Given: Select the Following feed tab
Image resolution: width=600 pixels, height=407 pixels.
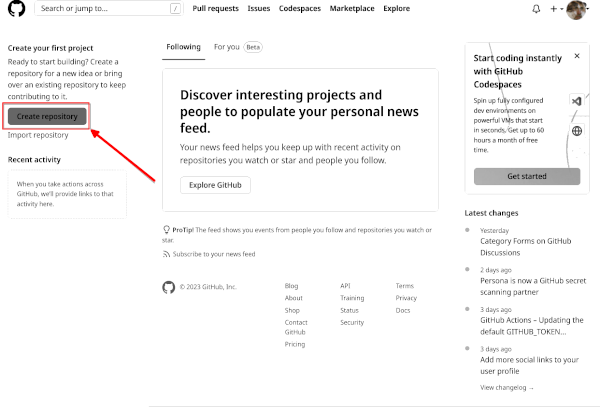Looking at the screenshot, I should [184, 47].
